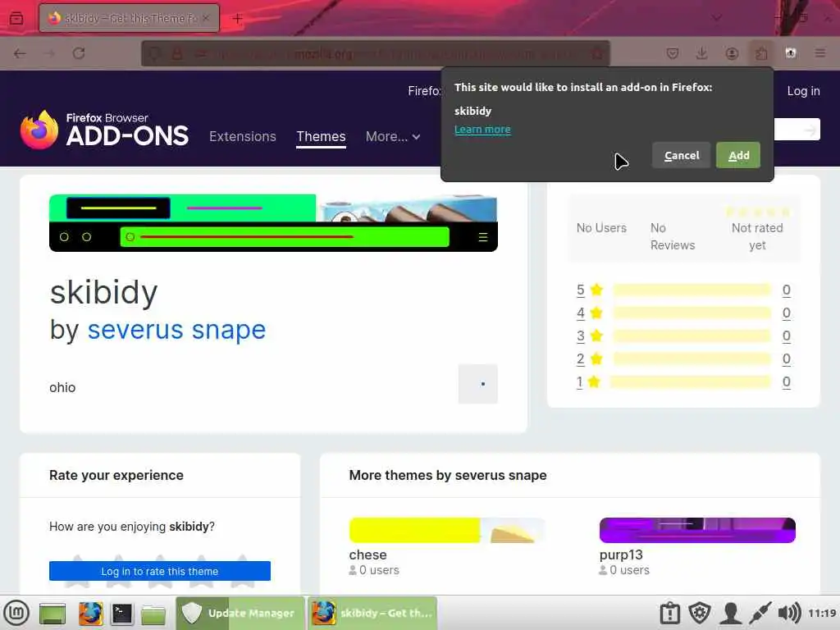This screenshot has width=840, height=630.
Task: Click the No Reviews text
Action: (x=673, y=236)
